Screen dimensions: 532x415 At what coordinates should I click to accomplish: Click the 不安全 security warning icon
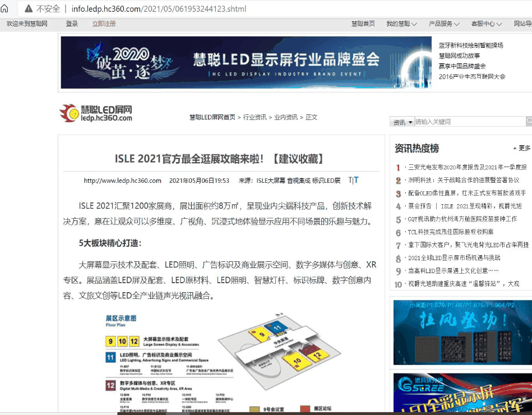point(28,9)
